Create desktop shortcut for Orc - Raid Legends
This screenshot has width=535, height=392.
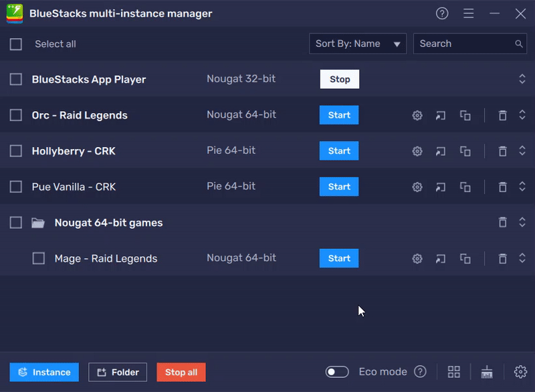pyautogui.click(x=441, y=115)
